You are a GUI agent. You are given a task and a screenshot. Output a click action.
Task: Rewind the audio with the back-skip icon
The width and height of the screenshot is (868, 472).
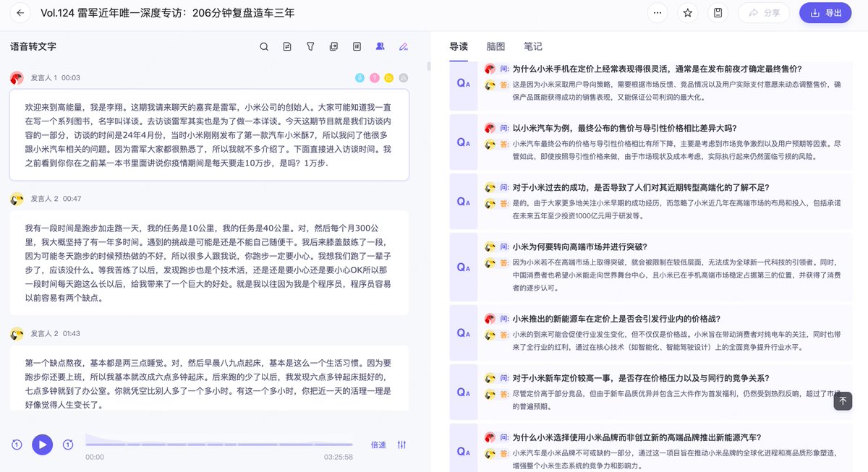click(17, 445)
